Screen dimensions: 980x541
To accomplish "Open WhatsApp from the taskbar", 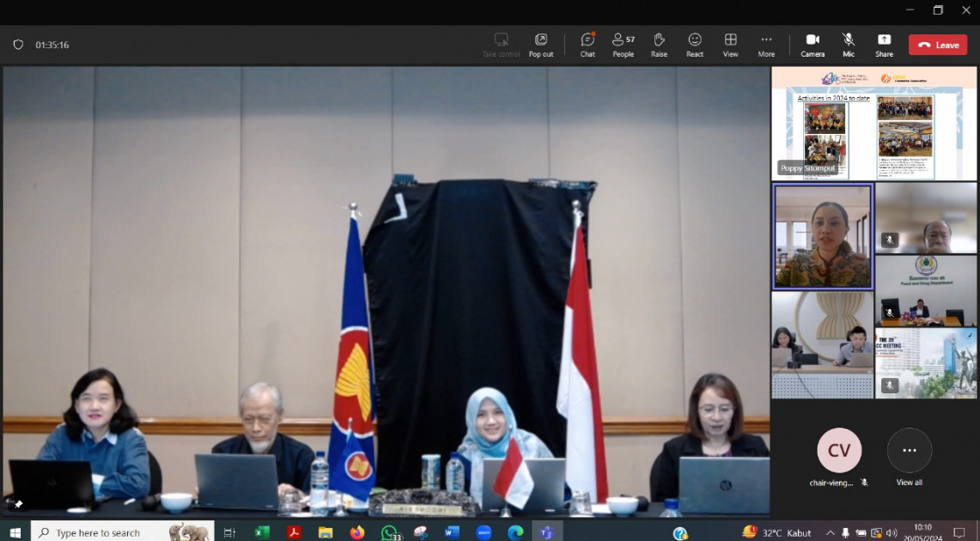I will click(388, 532).
